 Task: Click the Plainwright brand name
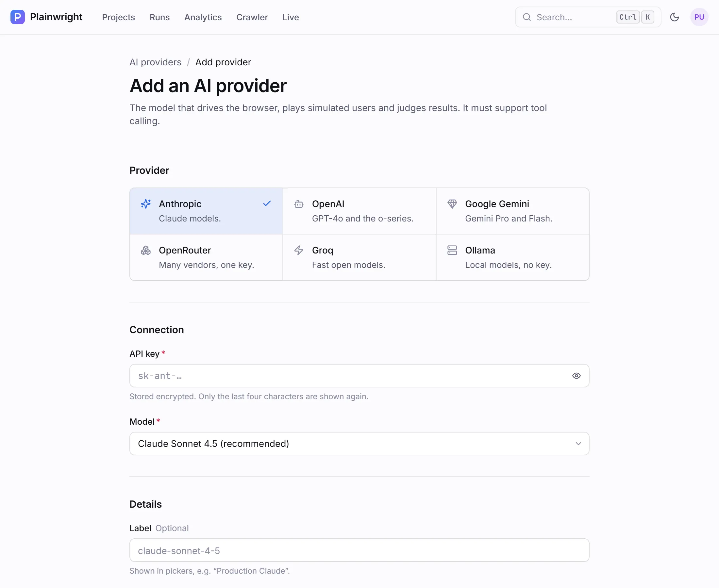click(56, 17)
